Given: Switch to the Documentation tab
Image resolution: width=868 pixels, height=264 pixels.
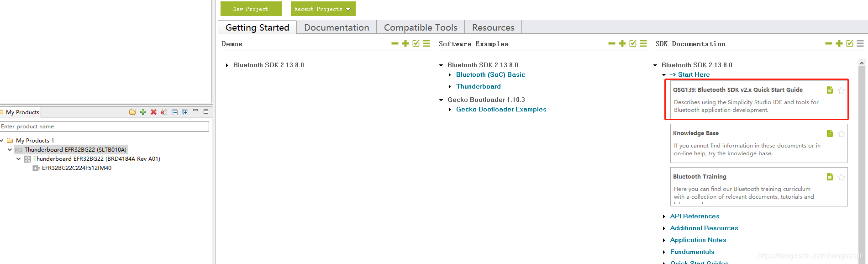Looking at the screenshot, I should (337, 27).
